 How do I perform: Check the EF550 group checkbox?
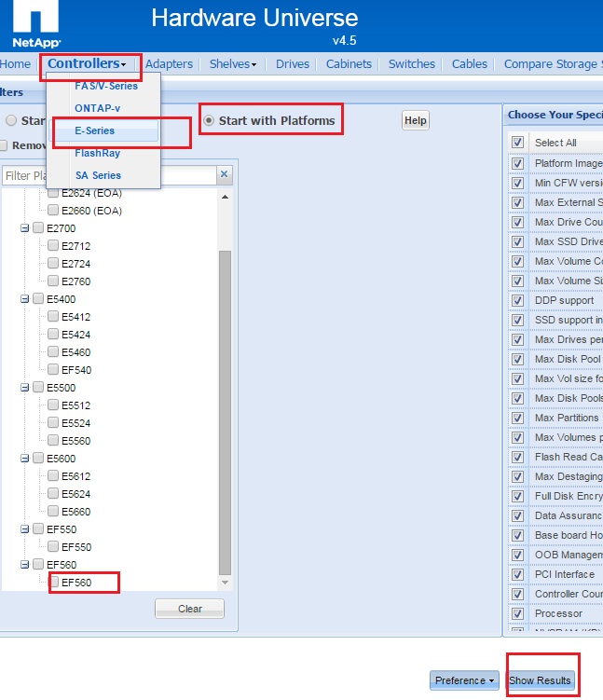point(38,528)
